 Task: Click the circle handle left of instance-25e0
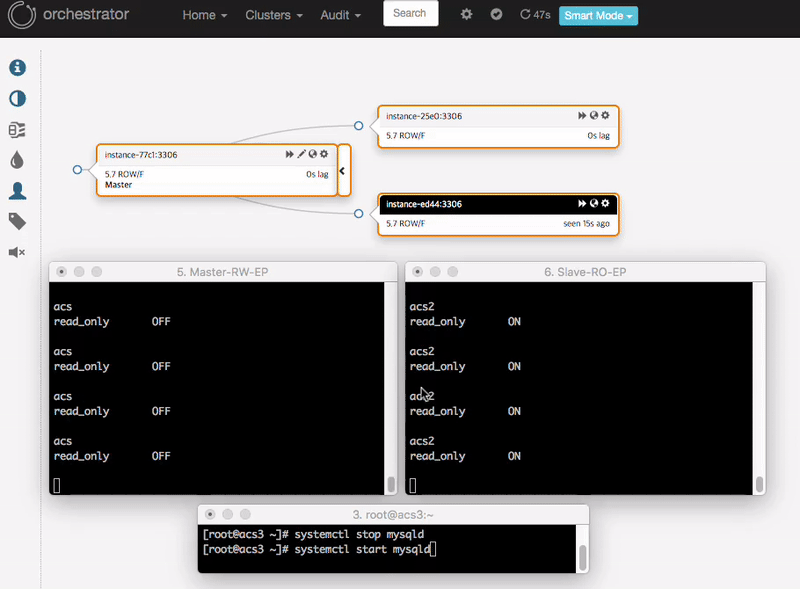359,126
